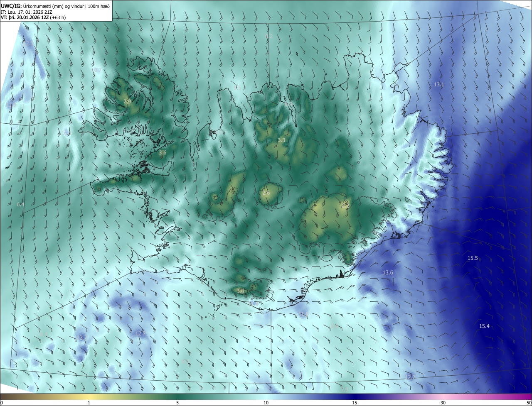This screenshot has height=406, width=532.
Task: Click the 13.6 value label on the map
Action: 388,273
